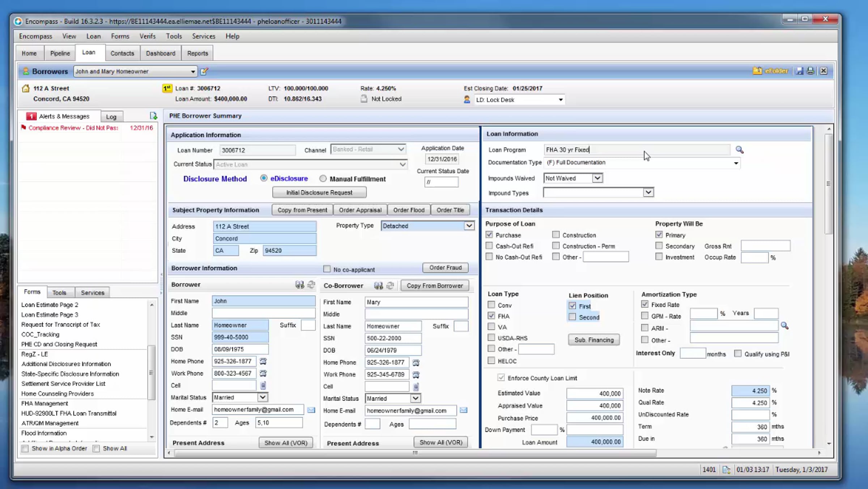This screenshot has height=489, width=868.
Task: Open the Borrowers pair dropdown
Action: (193, 72)
